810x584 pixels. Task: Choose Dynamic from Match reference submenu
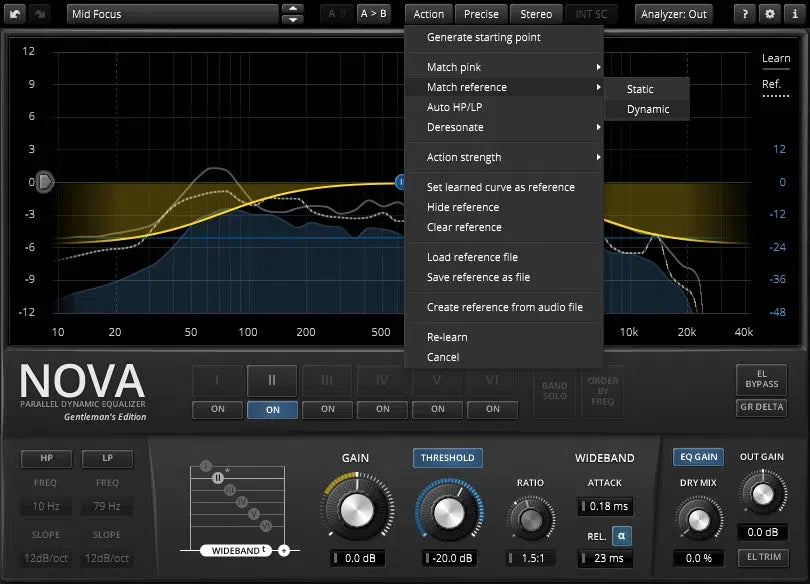[648, 109]
